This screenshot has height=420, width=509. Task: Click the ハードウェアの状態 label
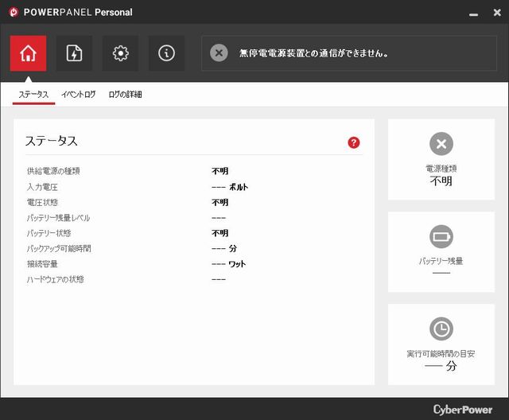56,279
